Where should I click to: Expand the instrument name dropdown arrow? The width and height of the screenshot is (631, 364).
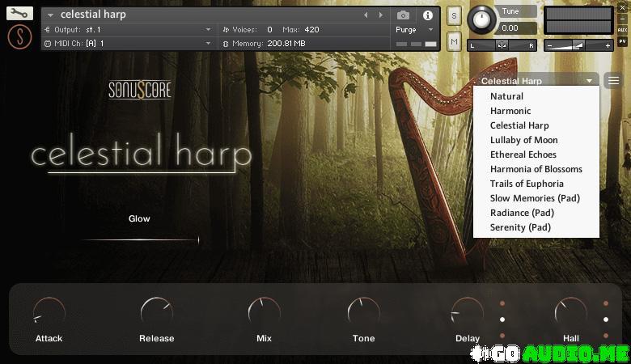[50, 15]
